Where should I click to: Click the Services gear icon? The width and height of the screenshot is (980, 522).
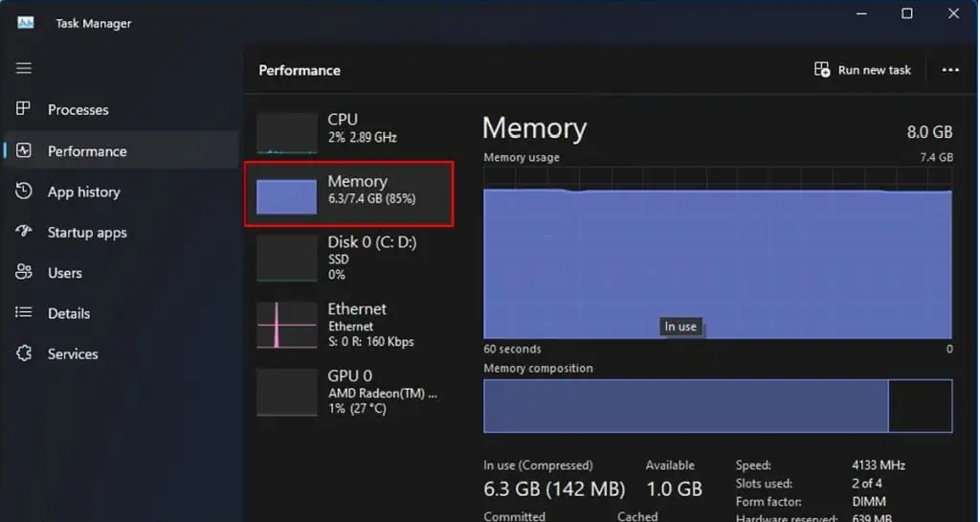24,353
